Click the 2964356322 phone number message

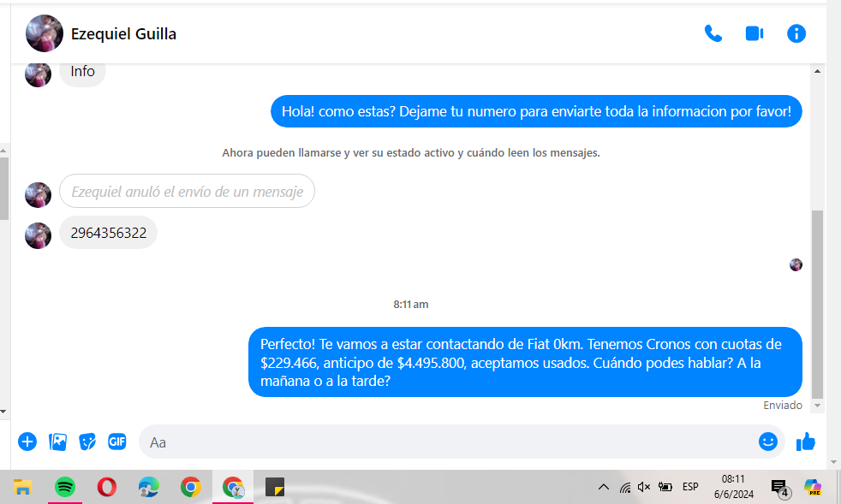click(109, 233)
